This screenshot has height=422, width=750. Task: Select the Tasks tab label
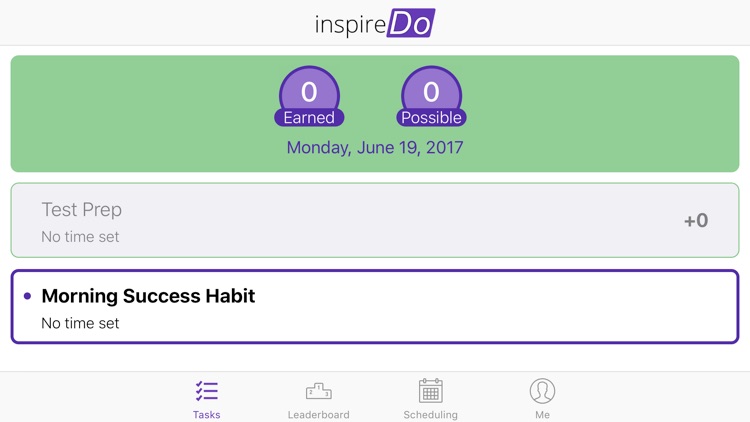tap(207, 414)
